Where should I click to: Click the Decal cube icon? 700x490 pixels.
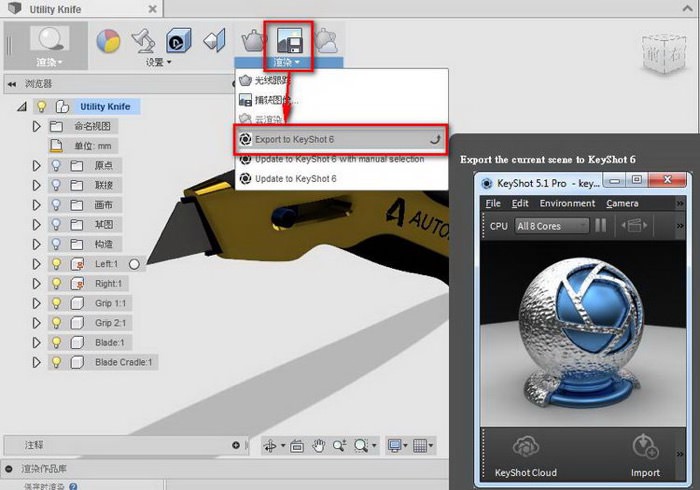click(179, 40)
